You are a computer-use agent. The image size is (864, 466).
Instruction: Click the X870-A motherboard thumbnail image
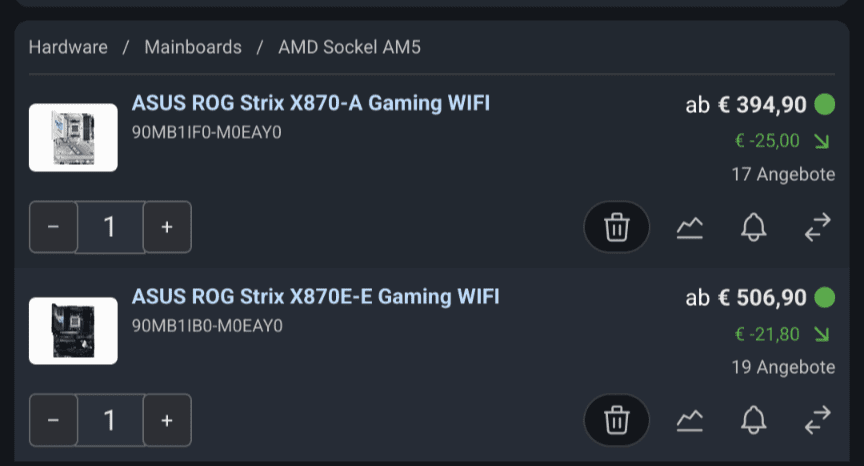pos(73,137)
